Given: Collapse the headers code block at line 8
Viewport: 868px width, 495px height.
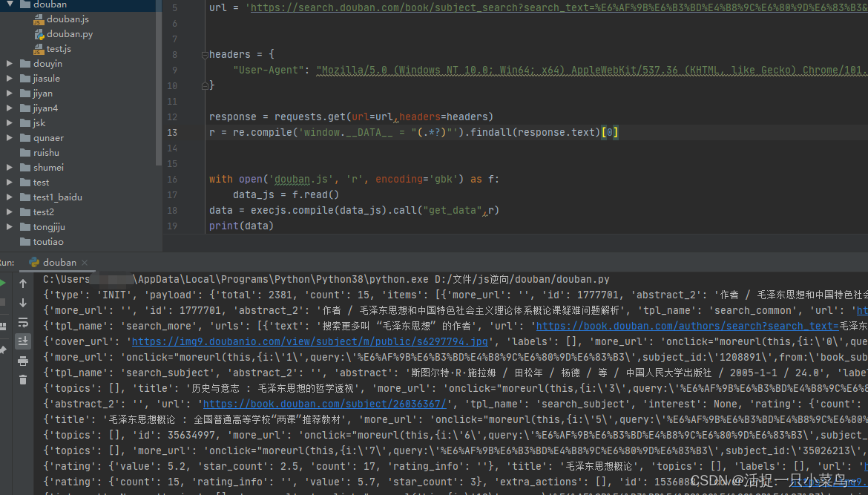Looking at the screenshot, I should [203, 54].
